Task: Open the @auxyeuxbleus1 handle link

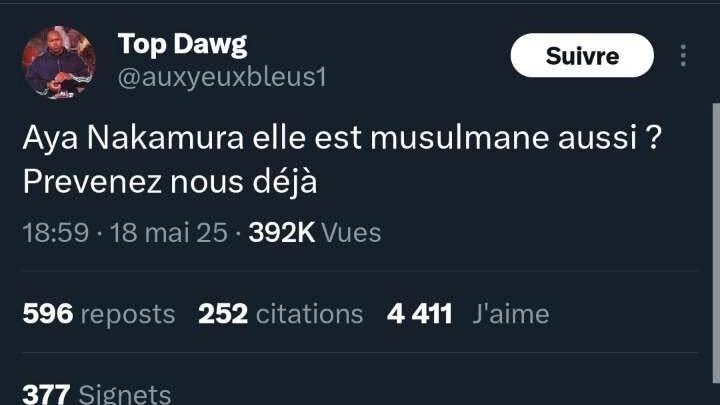Action: coord(222,77)
